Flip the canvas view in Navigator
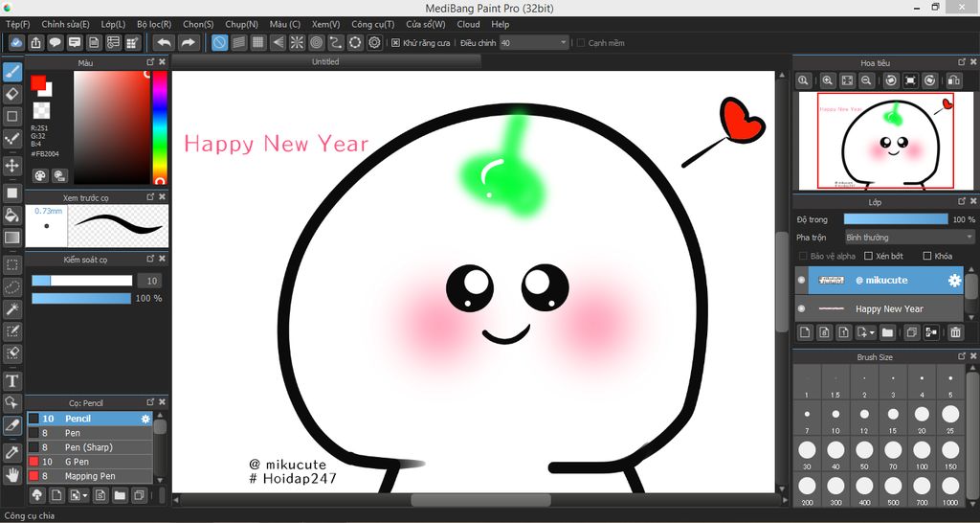 pyautogui.click(x=954, y=80)
